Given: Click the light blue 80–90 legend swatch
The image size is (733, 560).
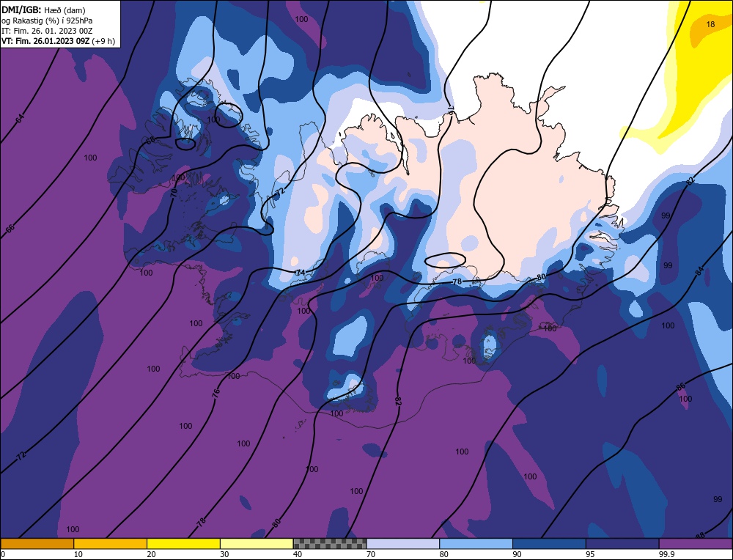Looking at the screenshot, I should pyautogui.click(x=476, y=543).
